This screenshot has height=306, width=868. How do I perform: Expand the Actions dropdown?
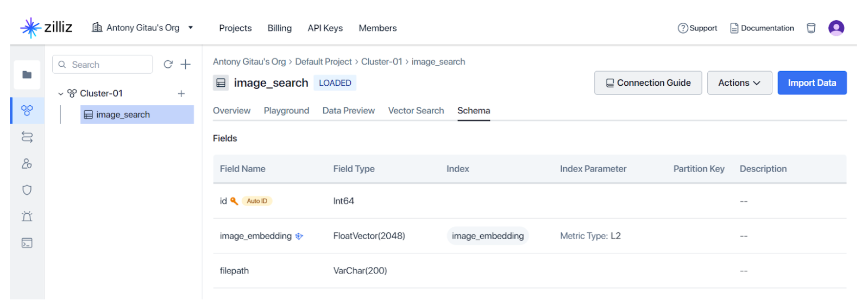[739, 83]
